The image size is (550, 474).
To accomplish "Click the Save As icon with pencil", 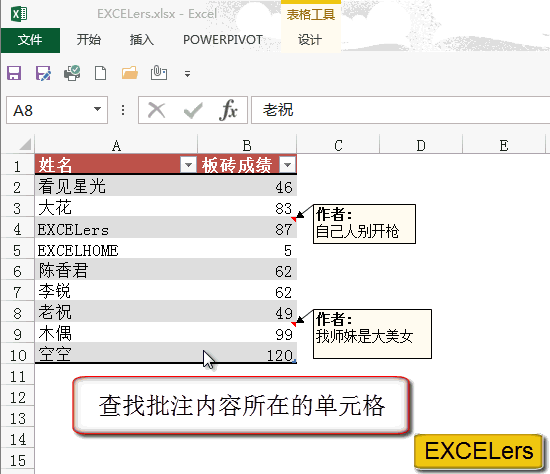I will click(43, 73).
